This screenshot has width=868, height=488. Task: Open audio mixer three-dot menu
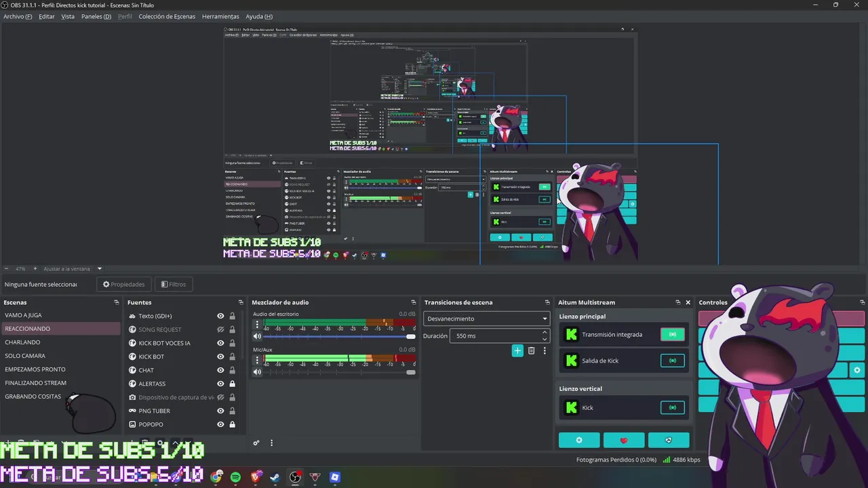(x=271, y=443)
